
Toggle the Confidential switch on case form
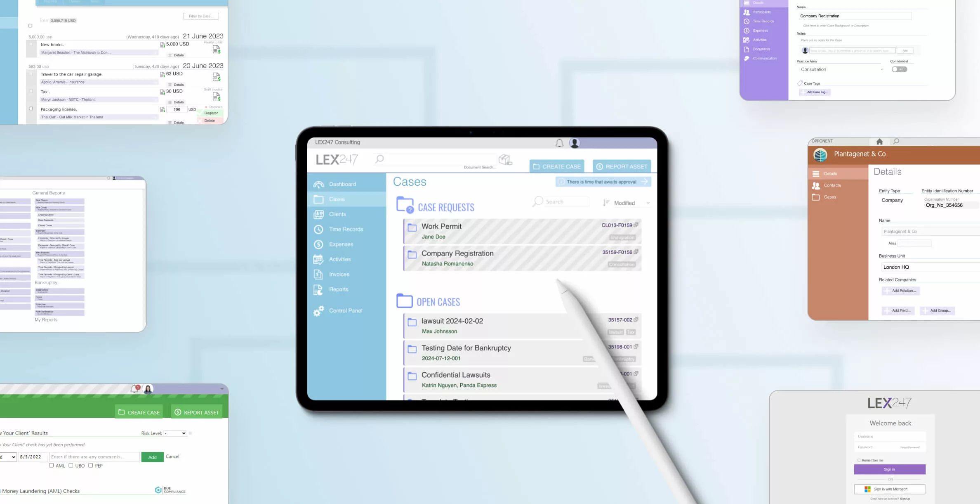coord(899,69)
